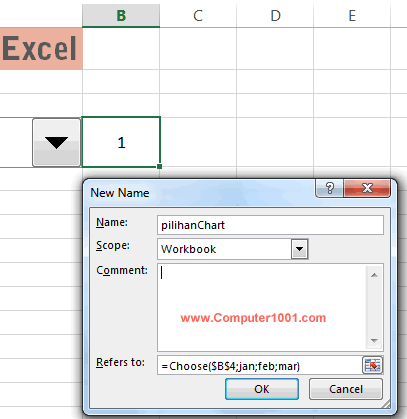Click the dialog resize grip corner
The height and width of the screenshot is (419, 407).
pos(386,404)
